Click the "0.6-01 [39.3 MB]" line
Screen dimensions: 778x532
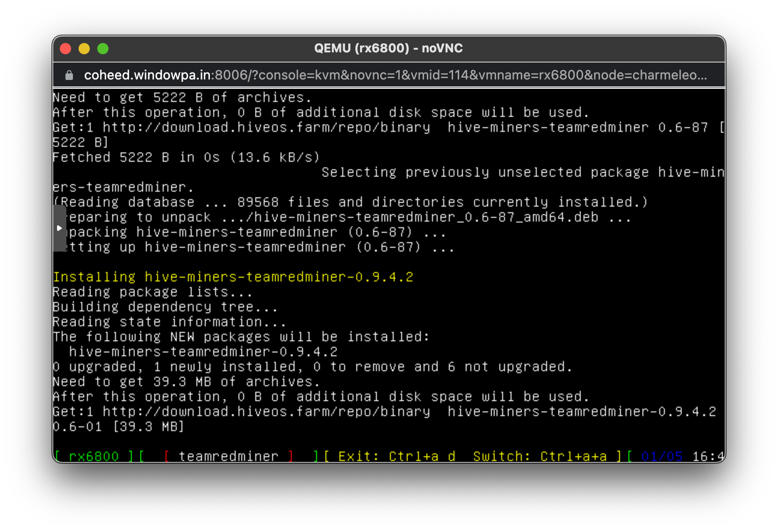(119, 427)
